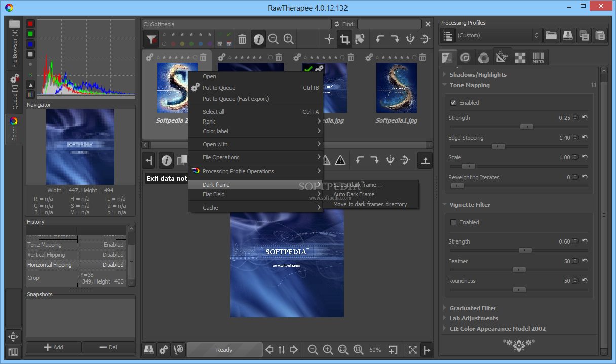Expand the Graduated Filter section
The image size is (616, 364).
pyautogui.click(x=473, y=308)
